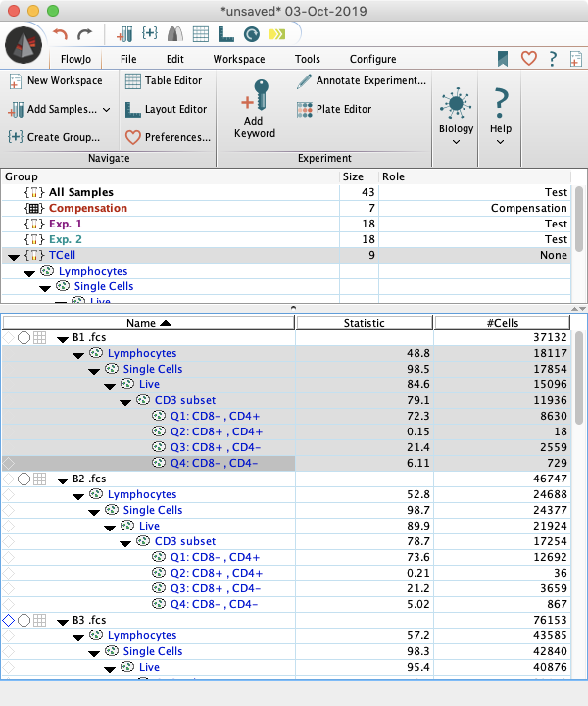Toggle diamond marker on B2 Lymphocytes row
Viewport: 588px width, 706px height.
click(9, 495)
